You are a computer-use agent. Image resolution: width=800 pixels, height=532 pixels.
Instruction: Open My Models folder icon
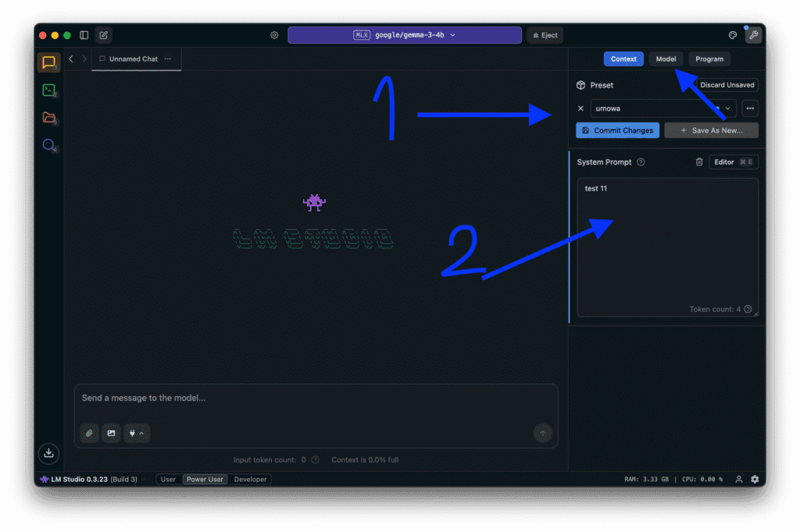click(48, 118)
